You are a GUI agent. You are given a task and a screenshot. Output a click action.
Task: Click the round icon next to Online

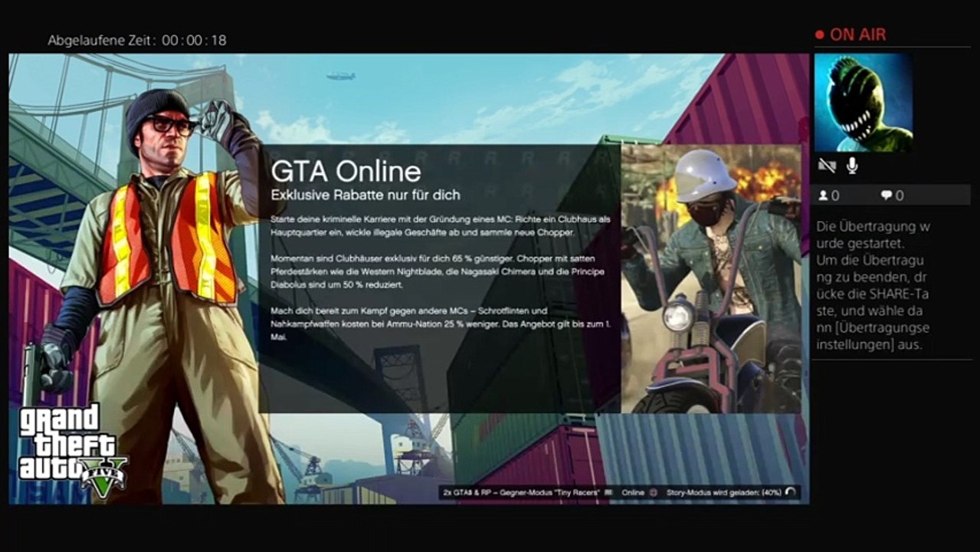click(654, 493)
